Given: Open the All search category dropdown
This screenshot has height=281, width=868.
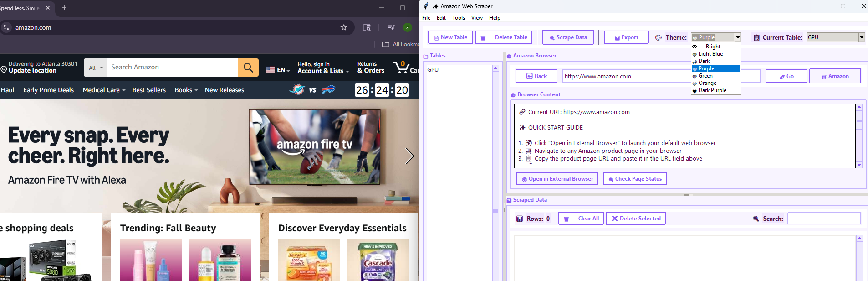Looking at the screenshot, I should pyautogui.click(x=96, y=68).
